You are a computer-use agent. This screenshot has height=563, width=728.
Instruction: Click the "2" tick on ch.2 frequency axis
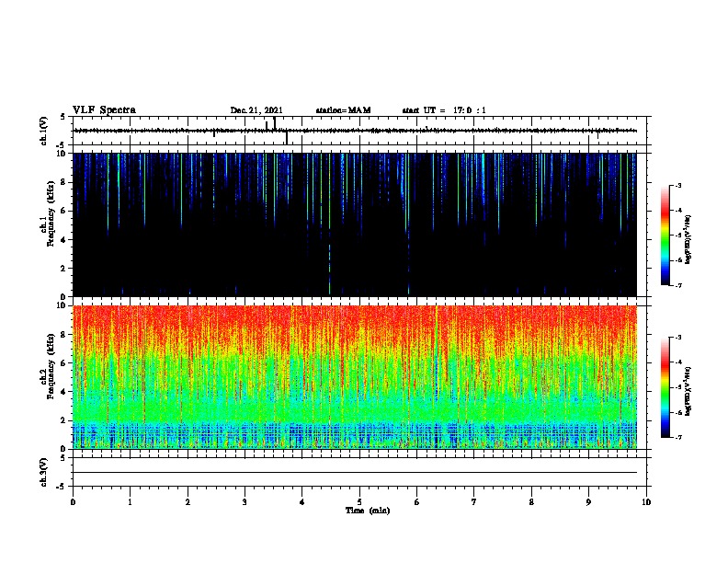pos(64,420)
